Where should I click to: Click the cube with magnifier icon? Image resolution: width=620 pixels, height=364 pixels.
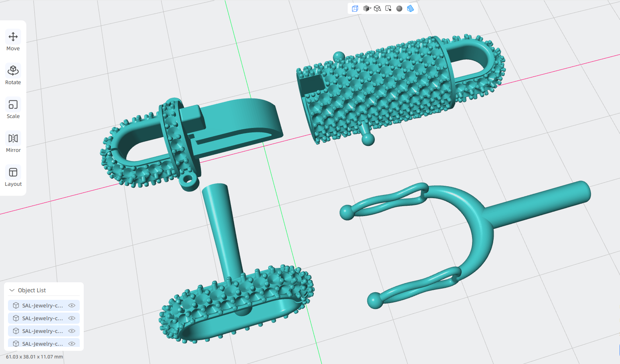click(x=378, y=8)
